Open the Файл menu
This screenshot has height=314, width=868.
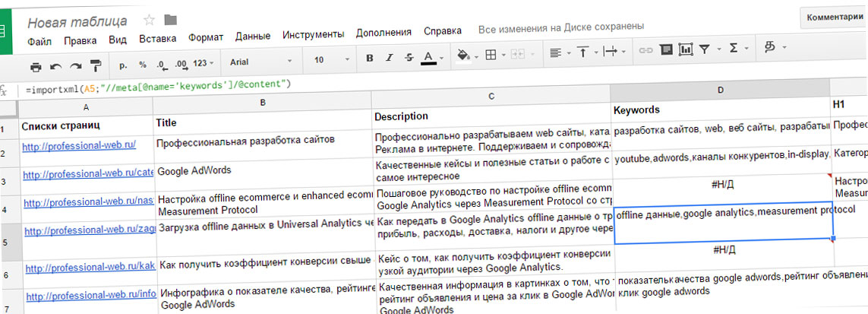(39, 40)
